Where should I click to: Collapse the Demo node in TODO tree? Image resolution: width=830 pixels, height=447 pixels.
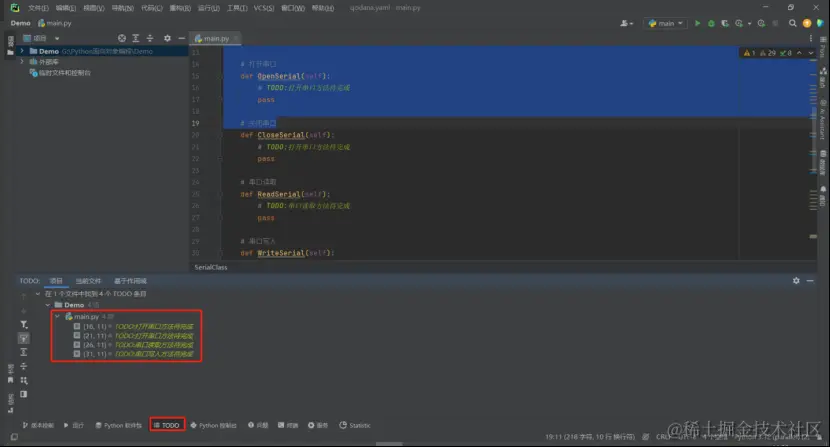point(48,305)
